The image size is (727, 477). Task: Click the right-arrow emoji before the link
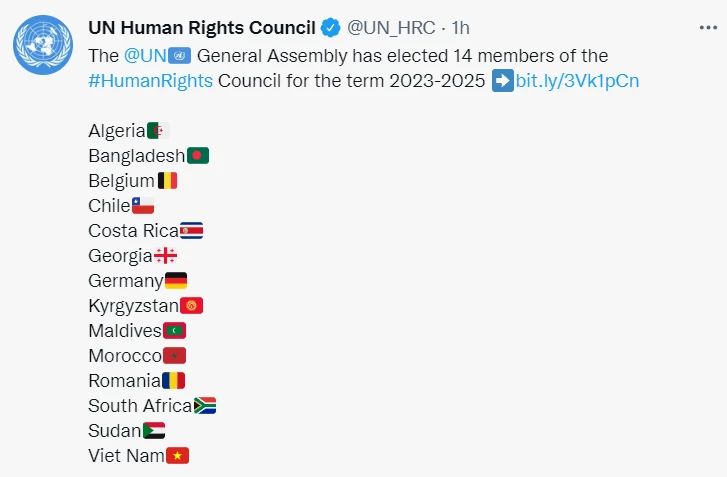[503, 81]
